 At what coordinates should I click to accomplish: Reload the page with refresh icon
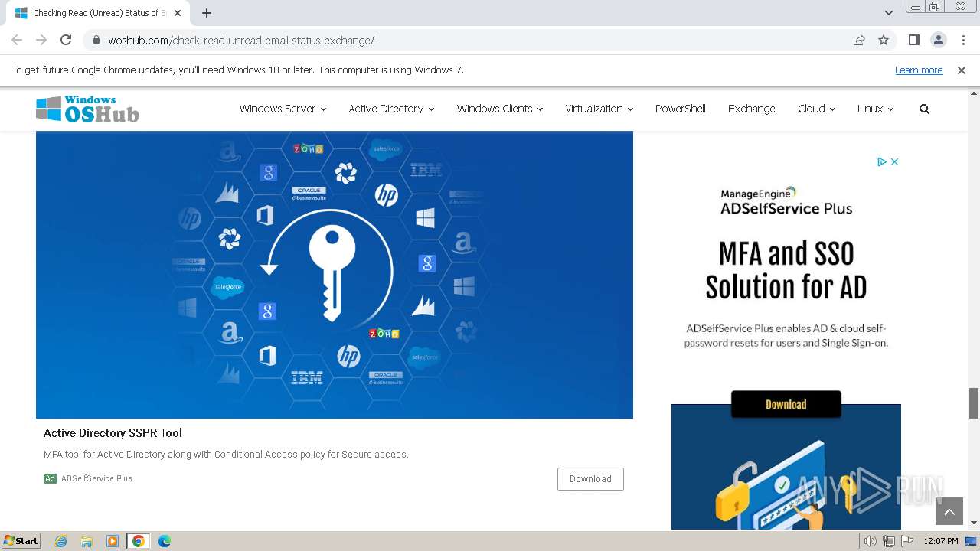[66, 40]
